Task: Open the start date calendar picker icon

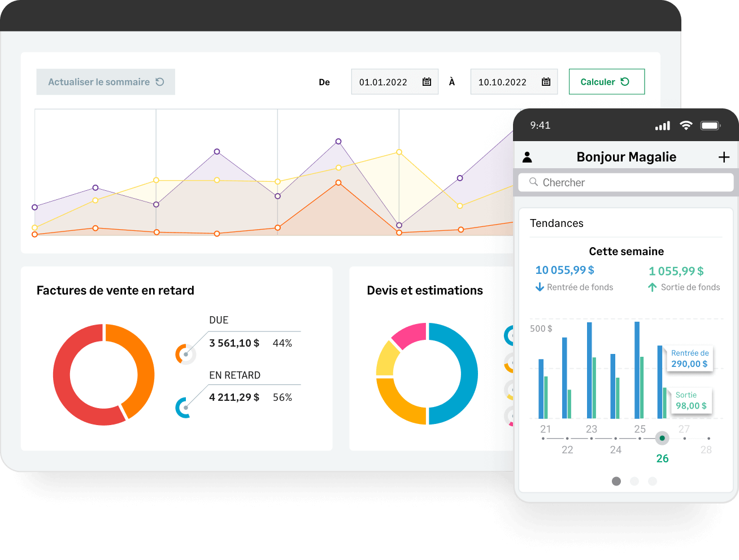Action: pyautogui.click(x=427, y=82)
